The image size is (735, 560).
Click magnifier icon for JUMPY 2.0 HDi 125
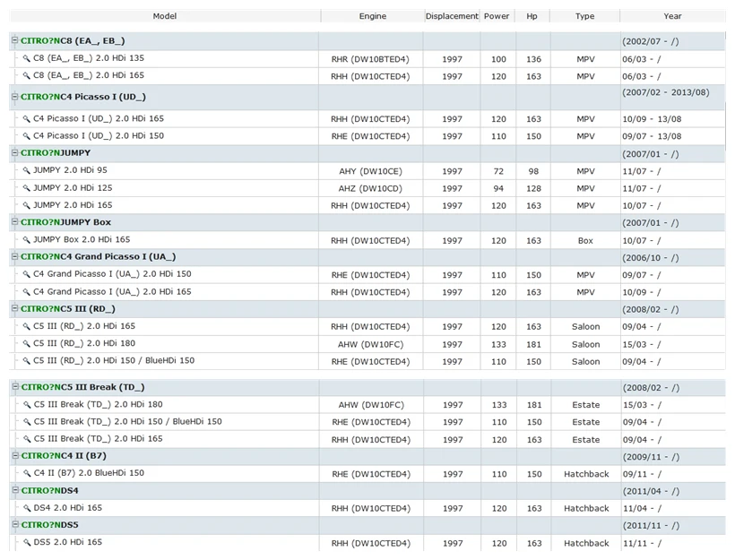pos(26,188)
